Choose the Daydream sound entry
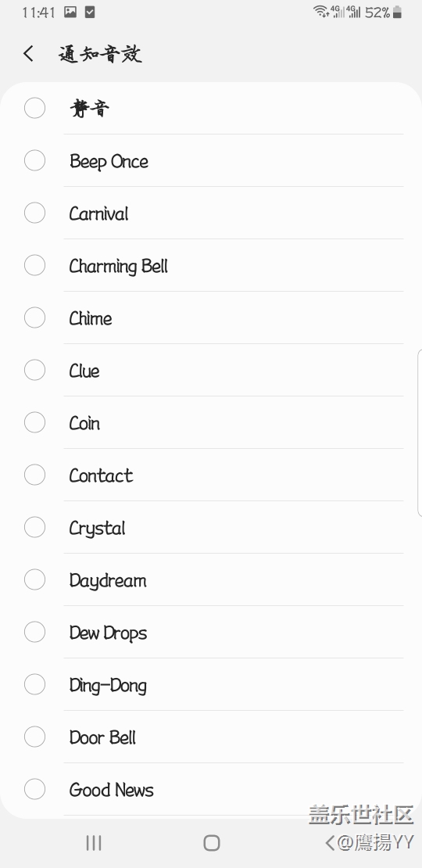The width and height of the screenshot is (422, 868). pyautogui.click(x=211, y=579)
